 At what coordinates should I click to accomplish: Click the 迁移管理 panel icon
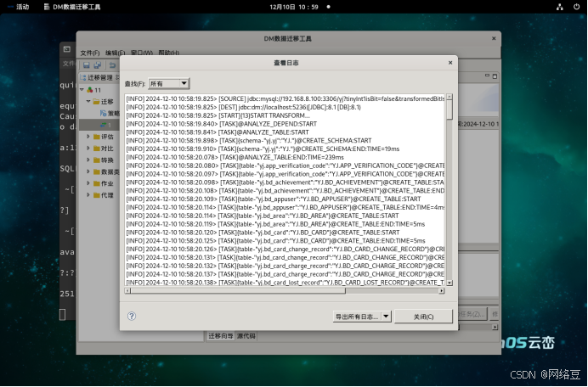coord(83,77)
